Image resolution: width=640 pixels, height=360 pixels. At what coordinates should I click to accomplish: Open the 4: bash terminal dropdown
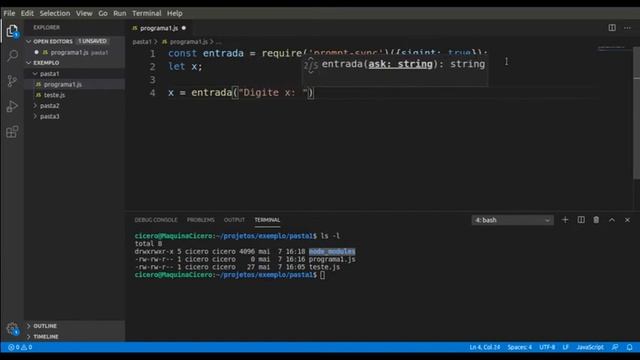513,220
